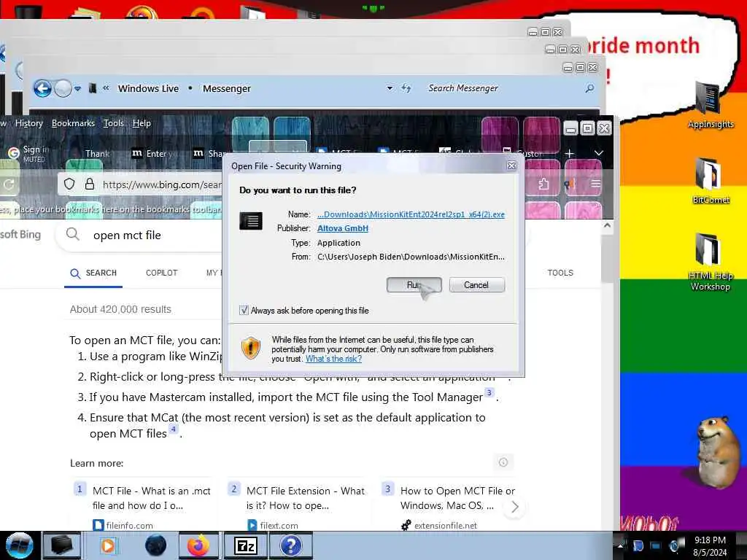The image size is (747, 560).
Task: Click Help question mark taskbar icon
Action: pyautogui.click(x=290, y=545)
